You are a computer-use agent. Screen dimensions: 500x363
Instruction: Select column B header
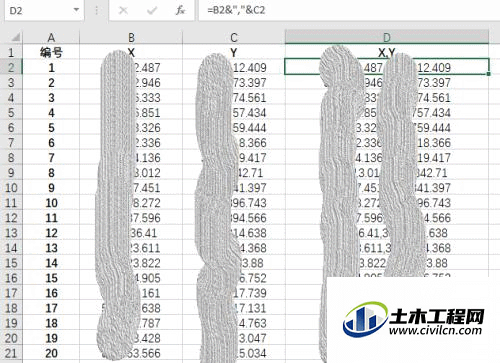pyautogui.click(x=131, y=37)
